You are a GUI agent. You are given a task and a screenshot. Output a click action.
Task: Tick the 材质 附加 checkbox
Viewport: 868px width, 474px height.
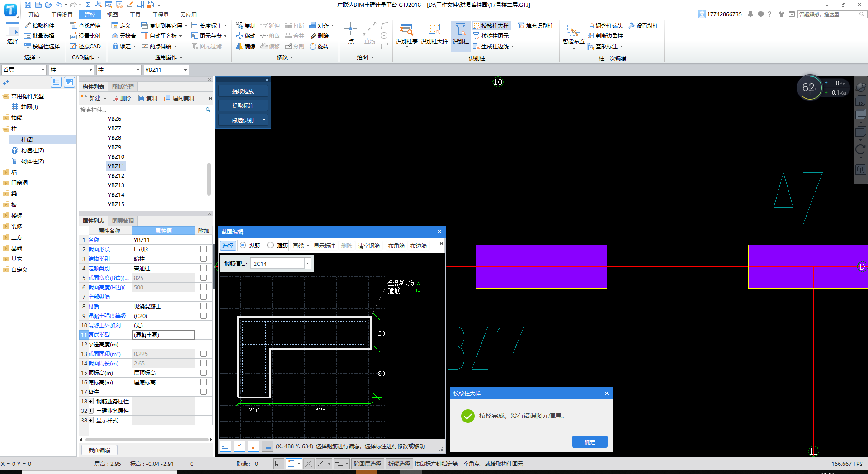pos(203,307)
